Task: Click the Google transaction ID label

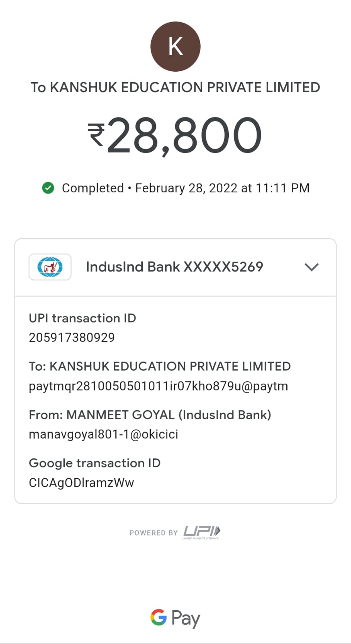Action: pyautogui.click(x=94, y=463)
